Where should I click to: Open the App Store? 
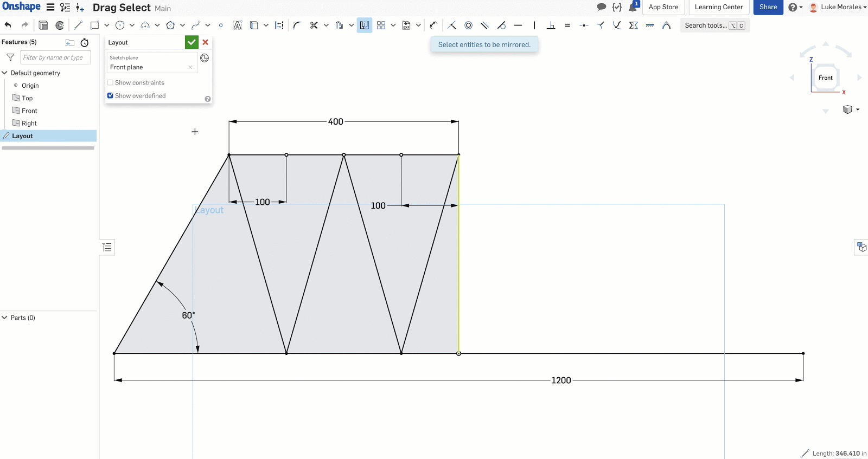pos(663,7)
